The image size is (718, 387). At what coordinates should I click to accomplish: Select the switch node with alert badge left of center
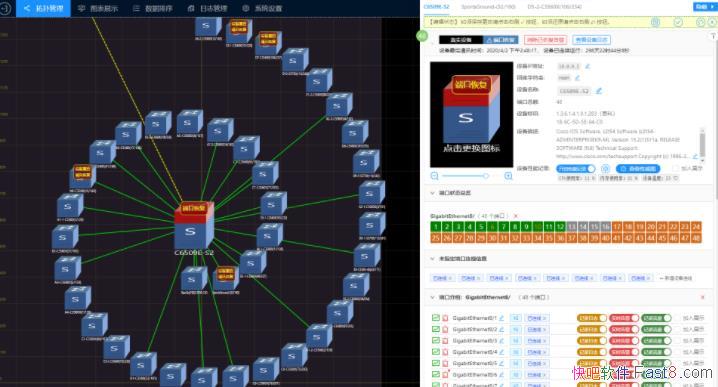click(83, 177)
